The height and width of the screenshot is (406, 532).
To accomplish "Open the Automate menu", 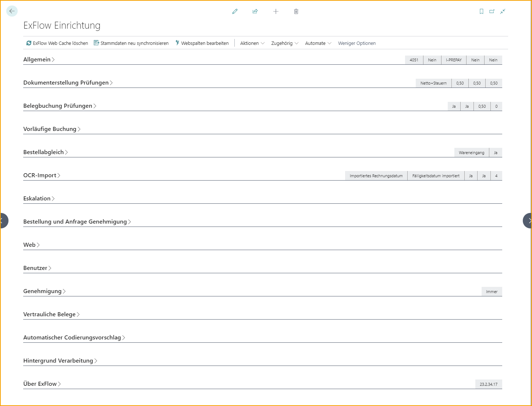I will coord(318,43).
